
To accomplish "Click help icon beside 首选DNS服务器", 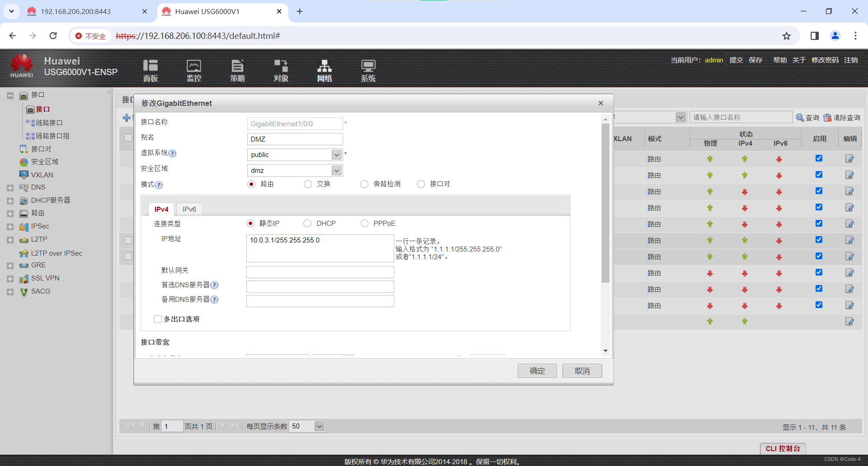I will [x=214, y=285].
